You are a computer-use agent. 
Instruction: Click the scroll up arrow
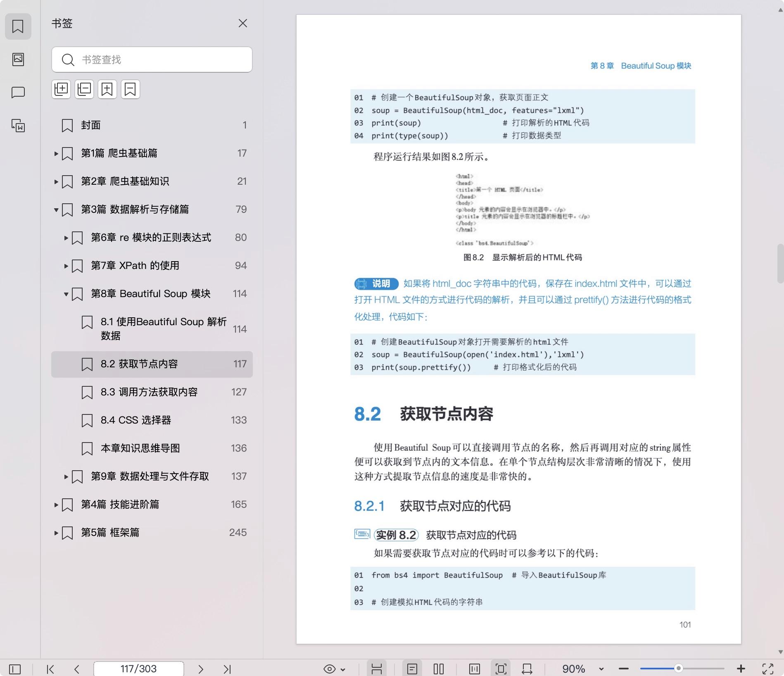pyautogui.click(x=780, y=10)
